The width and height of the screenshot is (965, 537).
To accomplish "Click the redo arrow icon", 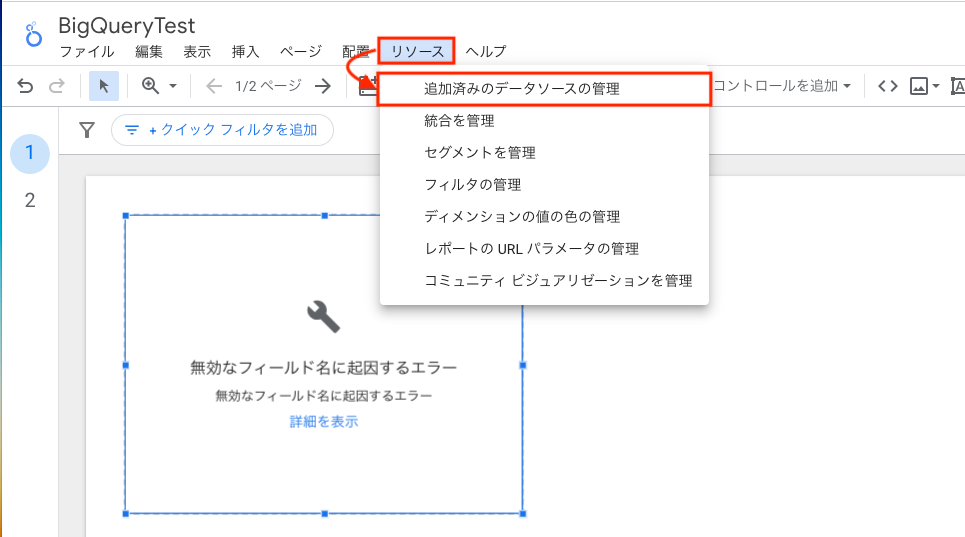I will pyautogui.click(x=57, y=86).
